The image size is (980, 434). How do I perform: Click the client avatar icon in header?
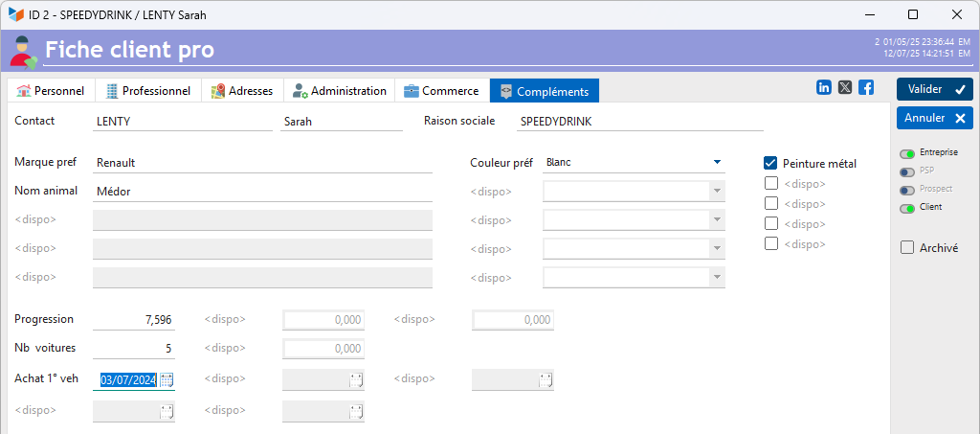23,51
